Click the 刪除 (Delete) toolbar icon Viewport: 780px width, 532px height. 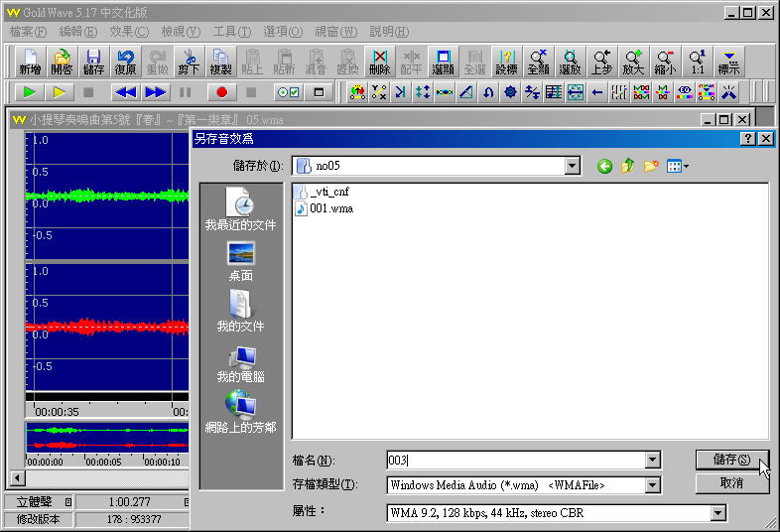379,62
